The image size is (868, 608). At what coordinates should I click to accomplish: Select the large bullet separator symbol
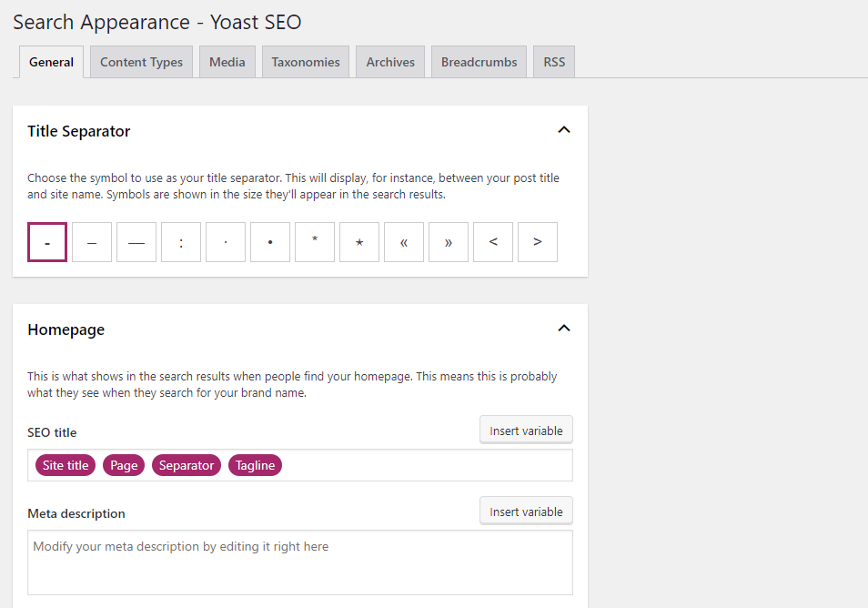[270, 242]
